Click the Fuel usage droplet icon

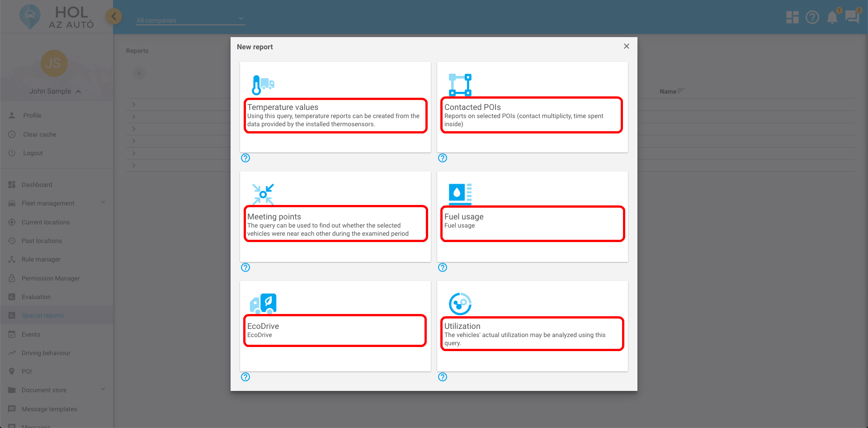[x=460, y=194]
